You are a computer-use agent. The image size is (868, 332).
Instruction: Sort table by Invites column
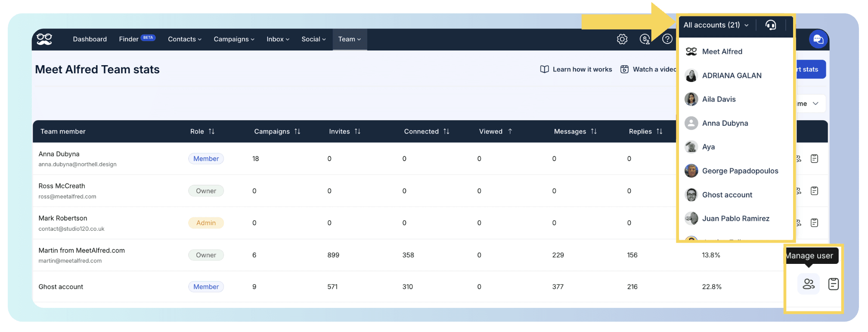344,132
